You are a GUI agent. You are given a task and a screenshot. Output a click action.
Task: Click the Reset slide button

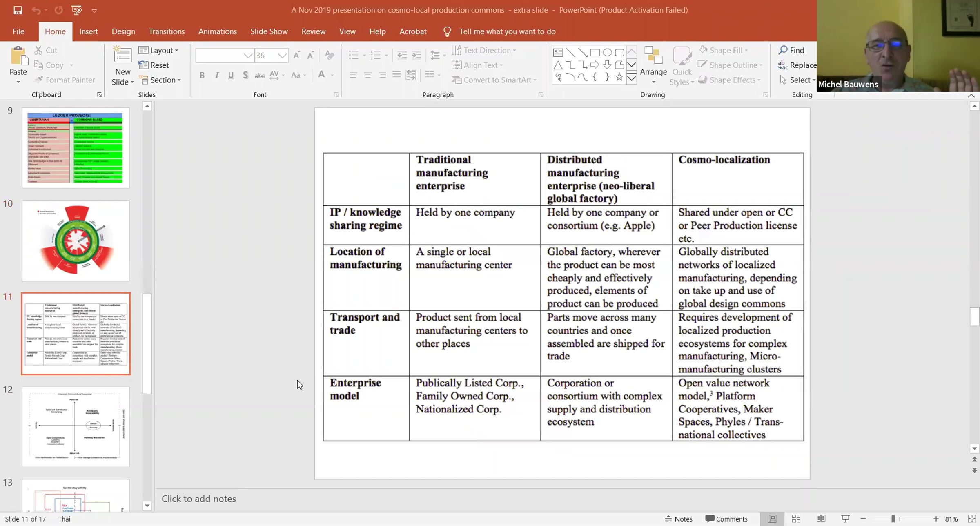click(x=154, y=65)
